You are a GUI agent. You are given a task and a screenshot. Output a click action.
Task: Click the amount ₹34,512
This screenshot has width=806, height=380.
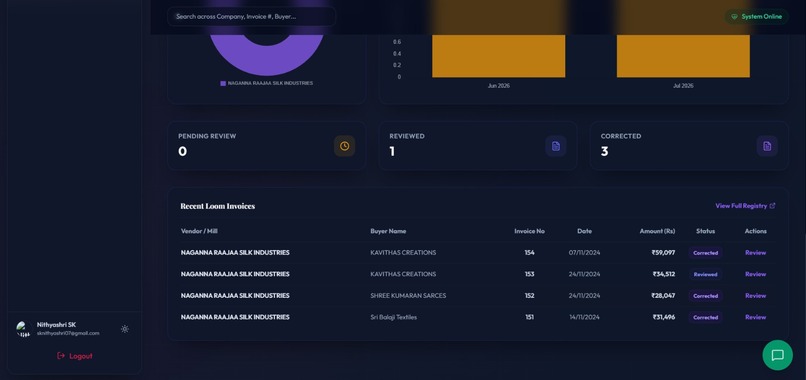[664, 274]
